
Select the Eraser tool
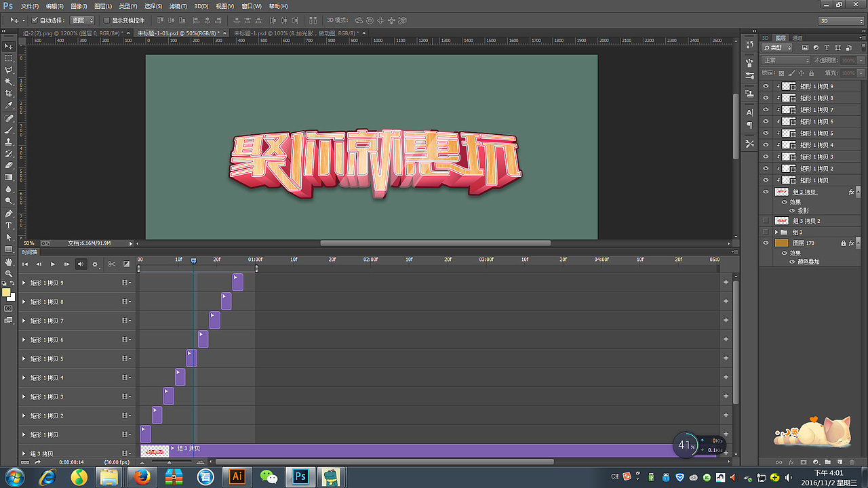(x=9, y=165)
